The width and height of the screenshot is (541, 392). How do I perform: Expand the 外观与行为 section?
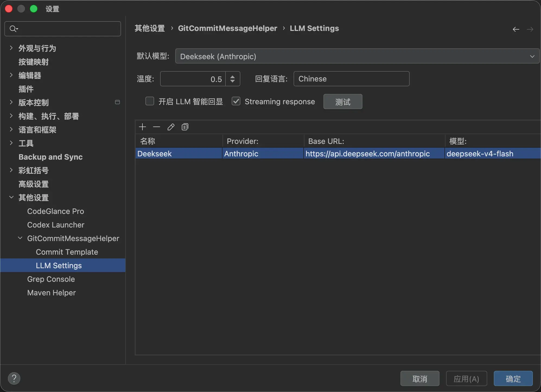tap(11, 48)
